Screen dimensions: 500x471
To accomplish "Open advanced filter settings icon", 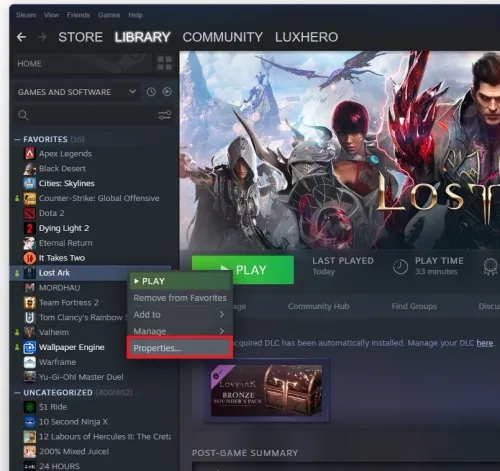I will tap(165, 115).
